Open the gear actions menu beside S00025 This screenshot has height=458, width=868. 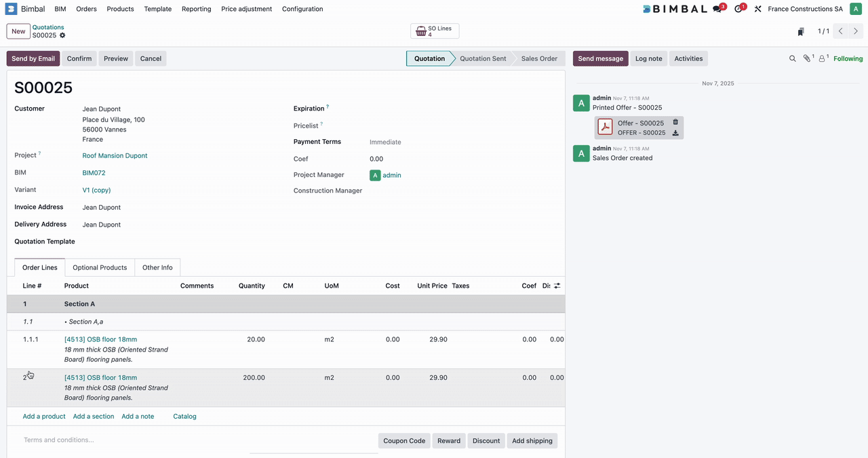63,35
